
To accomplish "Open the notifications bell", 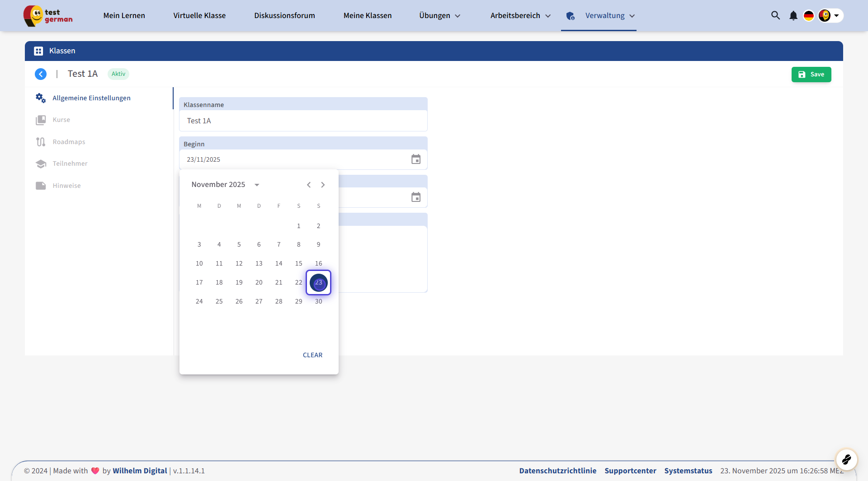I will point(793,16).
